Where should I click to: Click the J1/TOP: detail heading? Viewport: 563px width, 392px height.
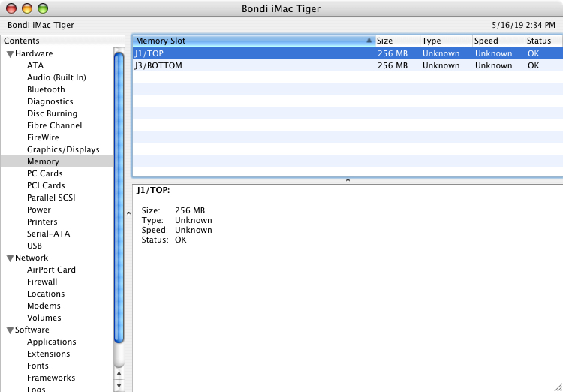[153, 191]
